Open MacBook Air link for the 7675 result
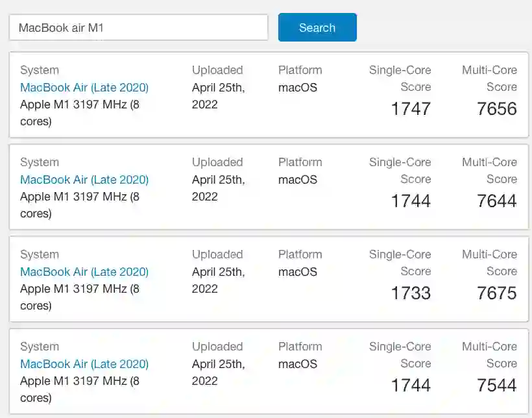 point(84,272)
